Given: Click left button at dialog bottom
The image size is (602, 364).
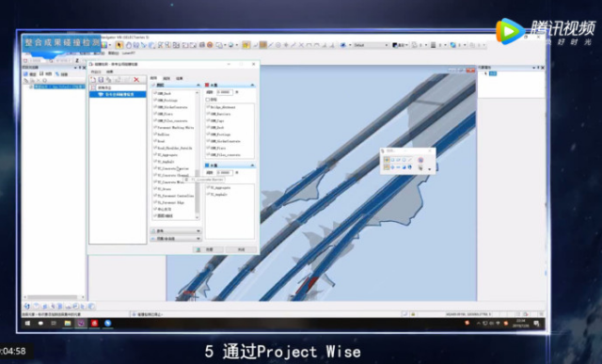Looking at the screenshot, I should 208,249.
